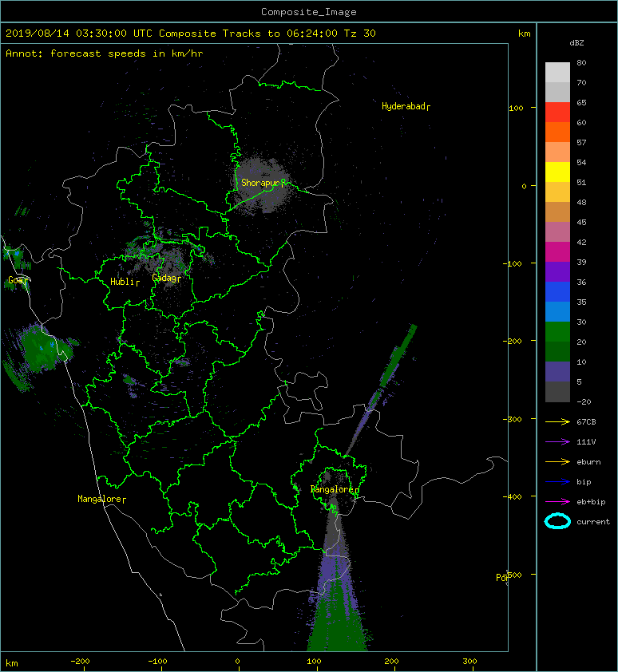
Task: Click the eb+bip legend label
Action: (591, 502)
